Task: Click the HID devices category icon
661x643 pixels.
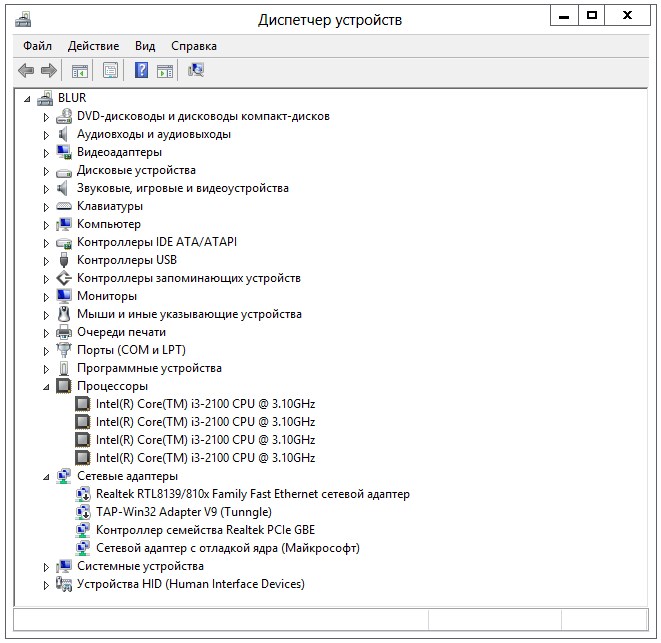Action: 64,584
